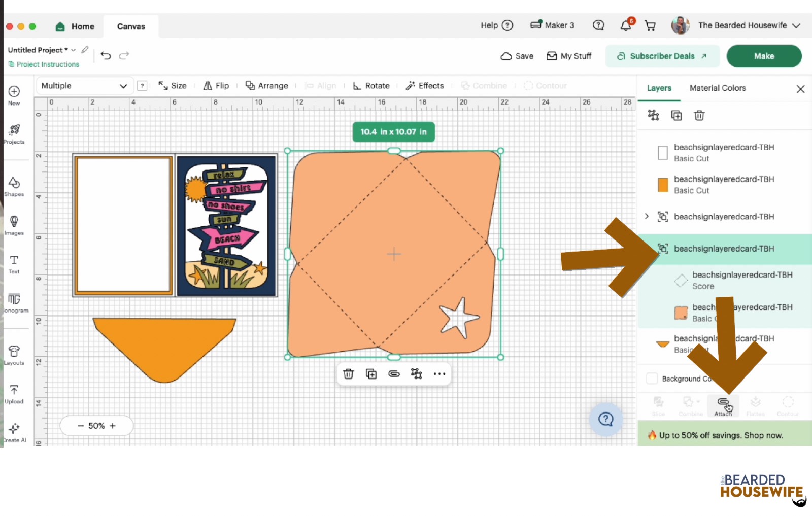Screen dimensions: 812x516
Task: Rename project with pencil icon
Action: pyautogui.click(x=85, y=50)
